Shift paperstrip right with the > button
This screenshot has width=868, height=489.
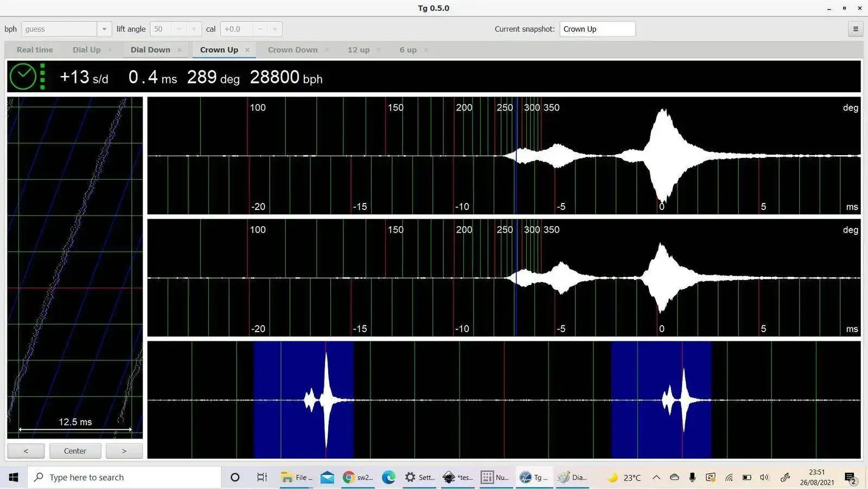point(124,451)
